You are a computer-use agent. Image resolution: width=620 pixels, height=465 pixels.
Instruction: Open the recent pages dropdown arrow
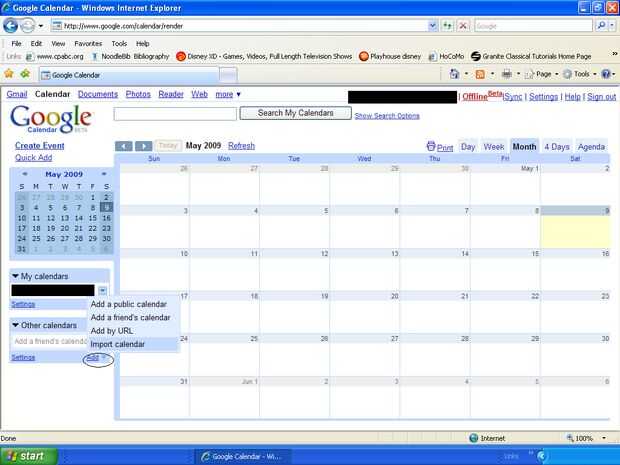point(41,26)
